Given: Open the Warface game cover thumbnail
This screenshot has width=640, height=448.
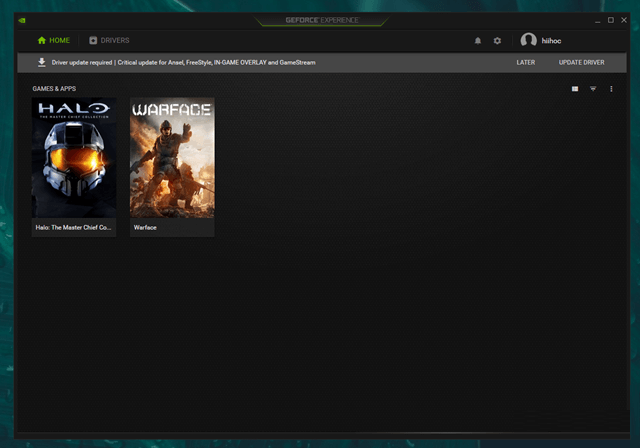Looking at the screenshot, I should [x=172, y=157].
